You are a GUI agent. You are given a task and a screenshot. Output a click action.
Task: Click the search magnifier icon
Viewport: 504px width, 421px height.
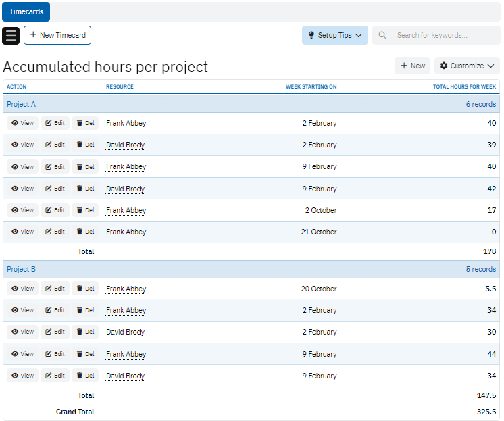pyautogui.click(x=383, y=35)
